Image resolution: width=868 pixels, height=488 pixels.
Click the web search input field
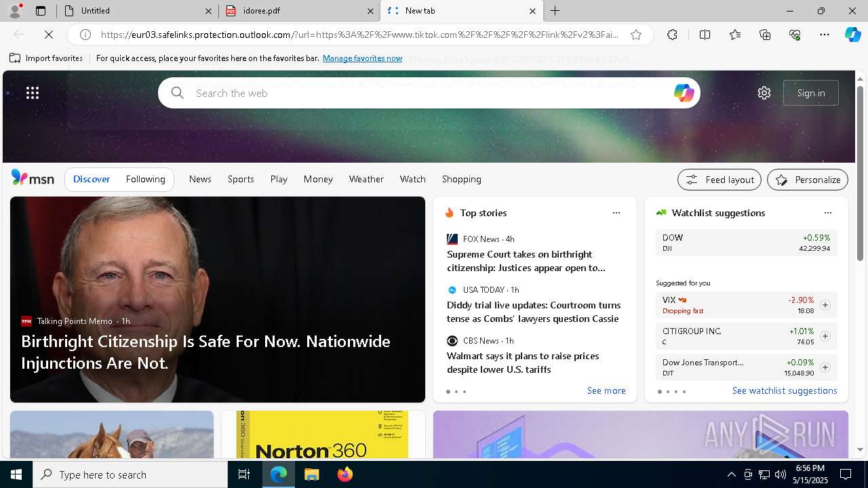pos(429,93)
